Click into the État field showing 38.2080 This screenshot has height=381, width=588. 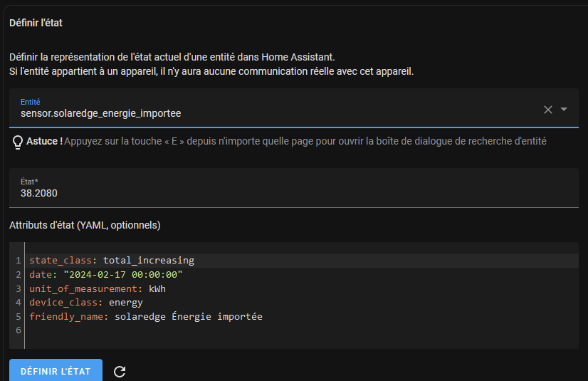(285, 192)
